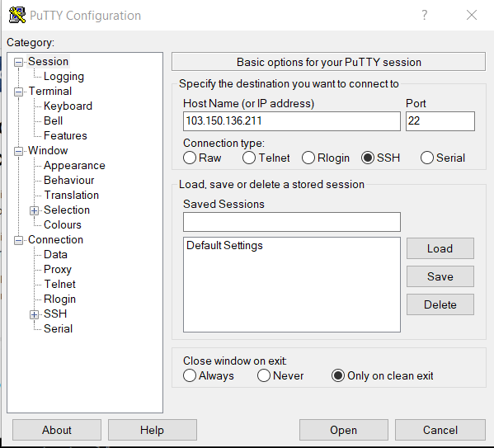
Task: Click the PuTTY icon in title bar
Action: pyautogui.click(x=17, y=15)
